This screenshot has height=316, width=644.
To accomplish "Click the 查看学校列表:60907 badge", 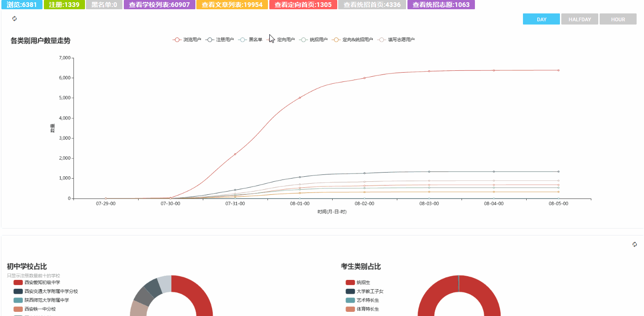I will point(159,5).
